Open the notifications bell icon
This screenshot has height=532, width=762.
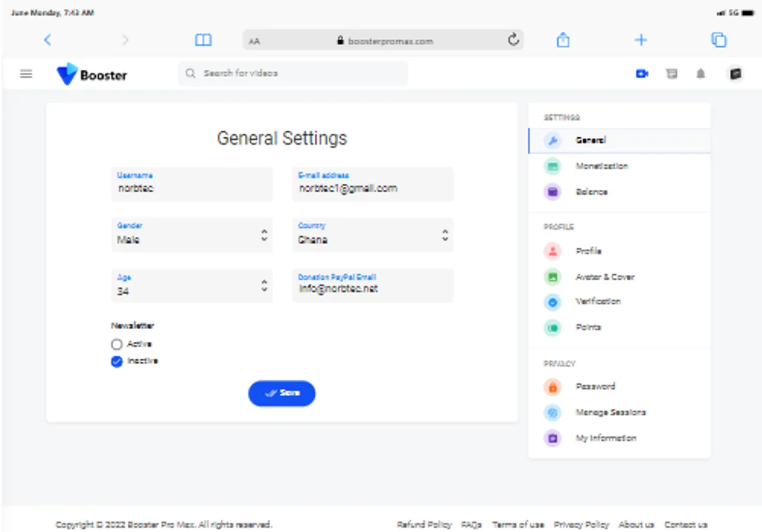tap(701, 74)
